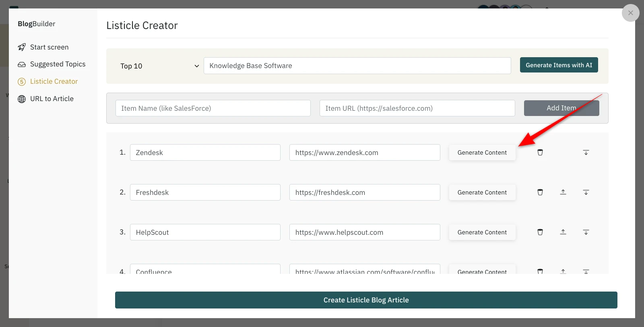Move Freshdesk item up
Viewport: 644px width, 327px height.
tap(563, 192)
